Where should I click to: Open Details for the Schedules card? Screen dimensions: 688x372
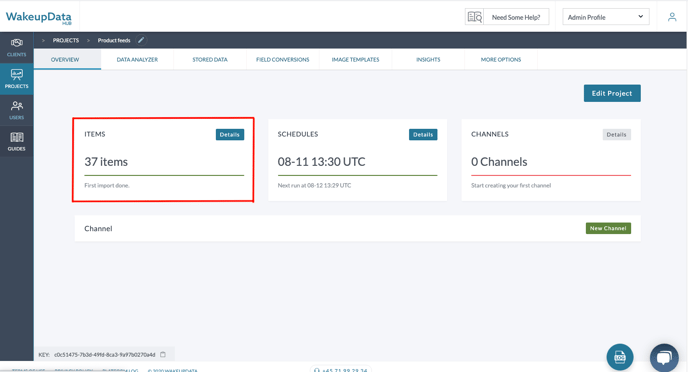click(x=423, y=135)
